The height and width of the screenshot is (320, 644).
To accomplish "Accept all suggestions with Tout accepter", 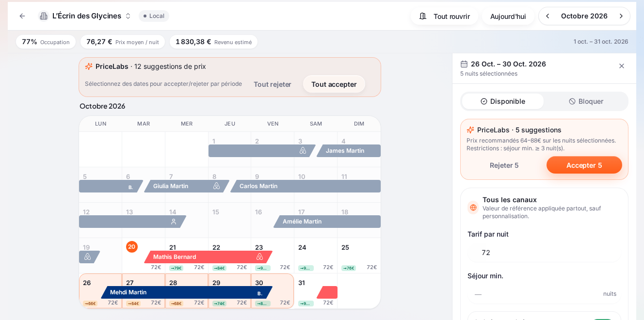I will (334, 84).
